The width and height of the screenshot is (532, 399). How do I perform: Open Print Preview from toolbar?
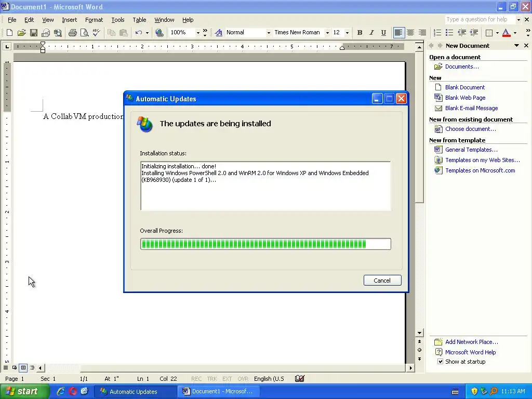coord(84,33)
